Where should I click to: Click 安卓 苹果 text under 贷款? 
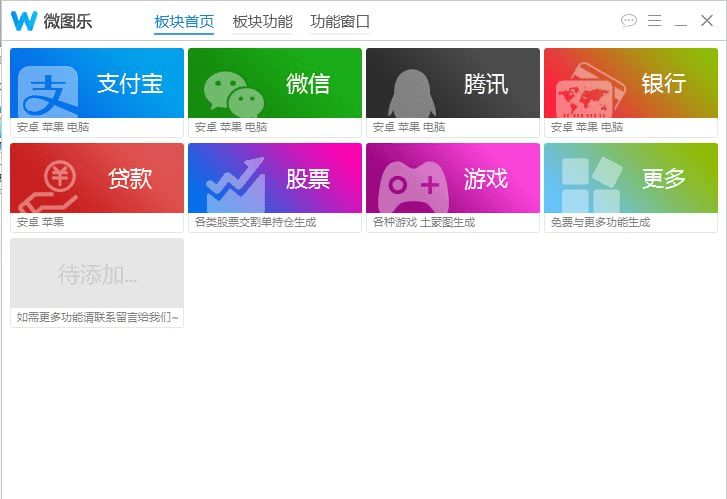click(40, 222)
